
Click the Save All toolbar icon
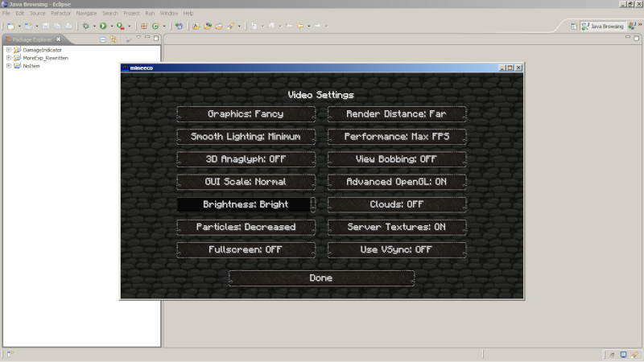pos(57,26)
